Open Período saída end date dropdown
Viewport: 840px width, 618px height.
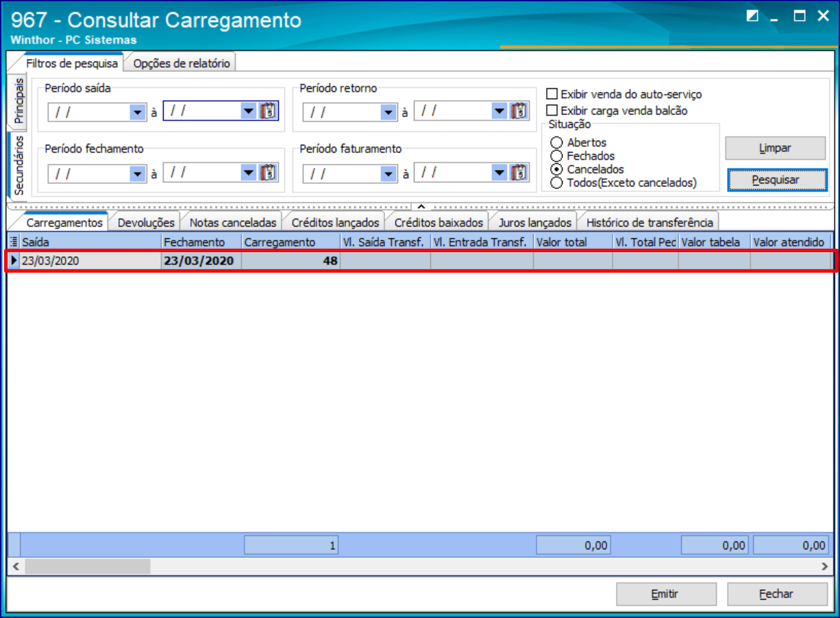point(248,112)
